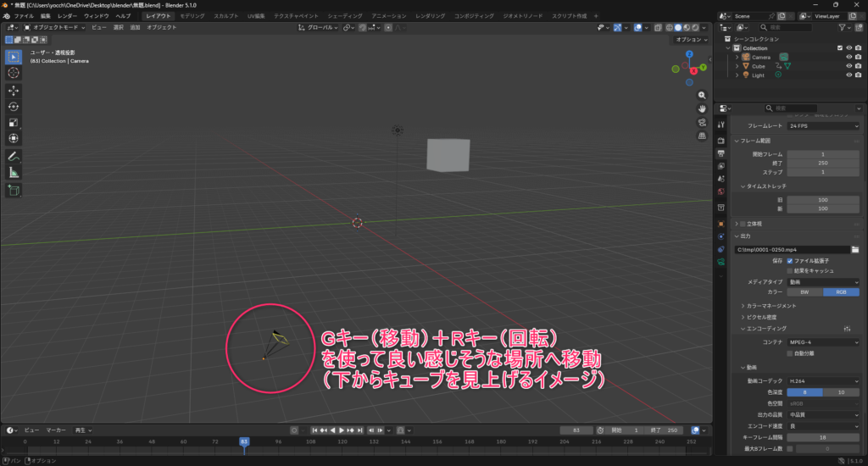Screen dimensions: 868x466
Task: Select the Move tool in the toolbar
Action: tap(14, 91)
